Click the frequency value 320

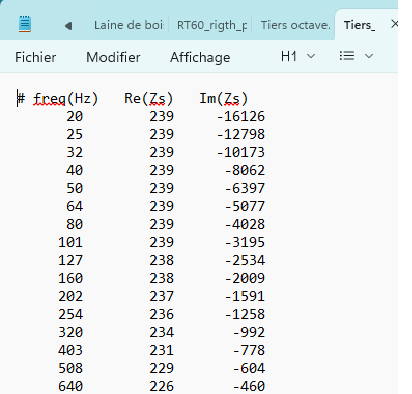[70, 332]
